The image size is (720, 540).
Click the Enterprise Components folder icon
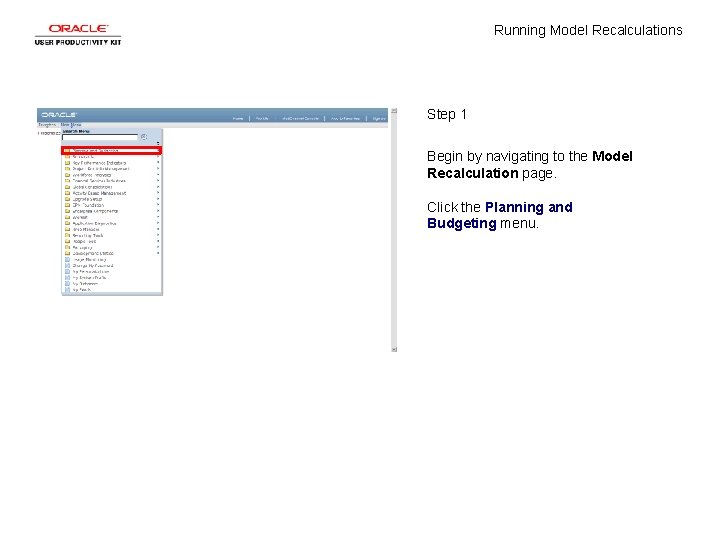point(68,211)
